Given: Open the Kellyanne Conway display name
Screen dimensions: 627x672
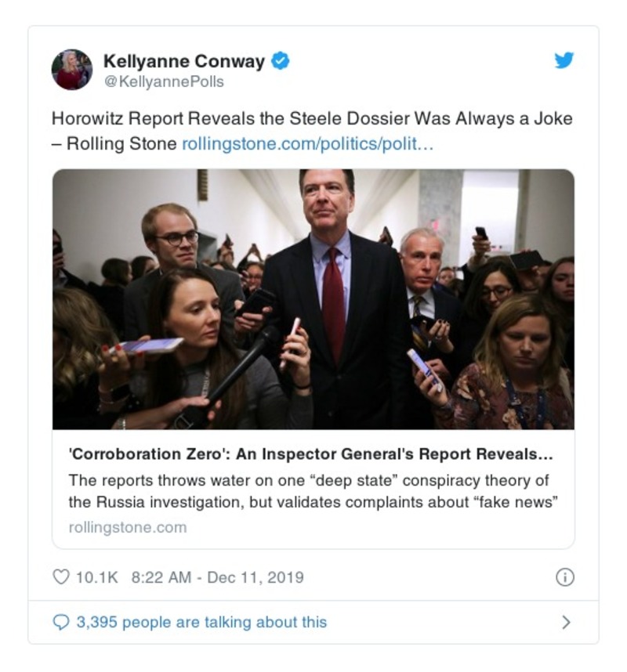Looking at the screenshot, I should [x=184, y=60].
